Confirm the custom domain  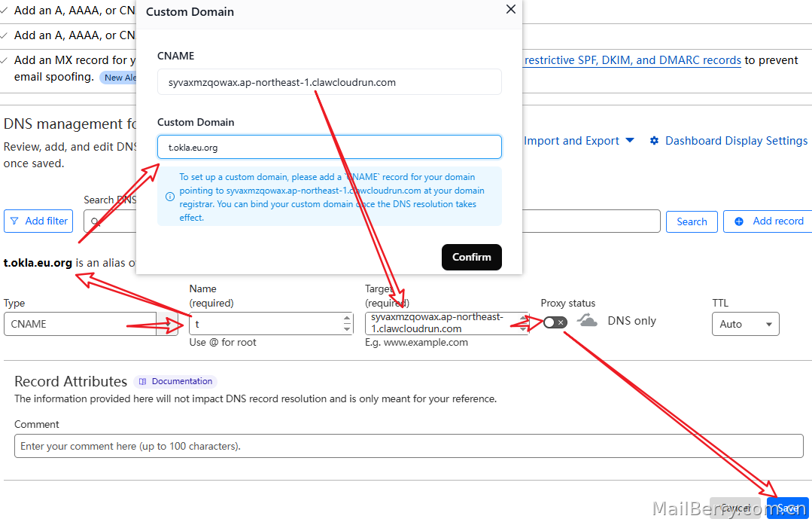pyautogui.click(x=471, y=257)
